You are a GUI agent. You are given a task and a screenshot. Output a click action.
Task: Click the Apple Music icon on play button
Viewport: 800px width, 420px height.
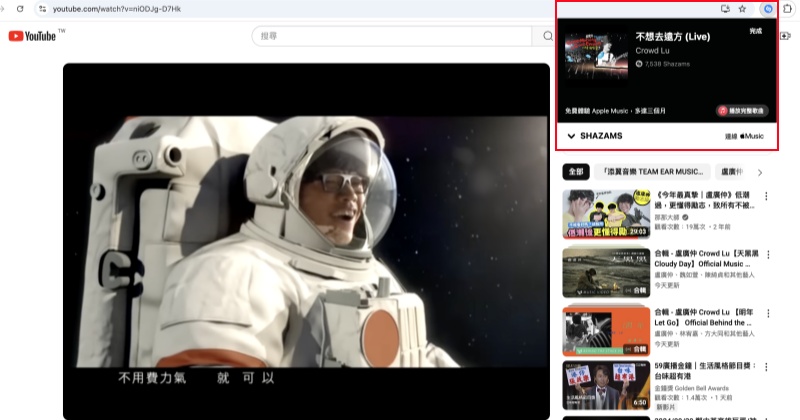723,111
